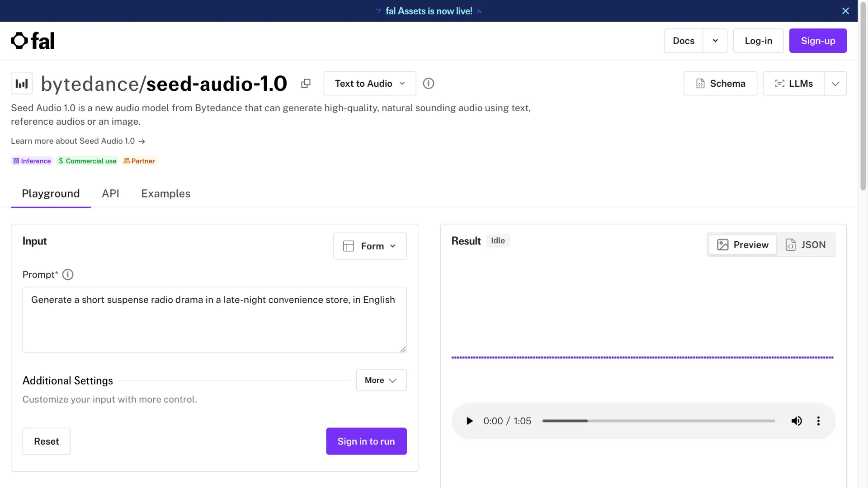Click audio progress seek bar
Viewport: 868px width, 488px height.
tap(659, 421)
